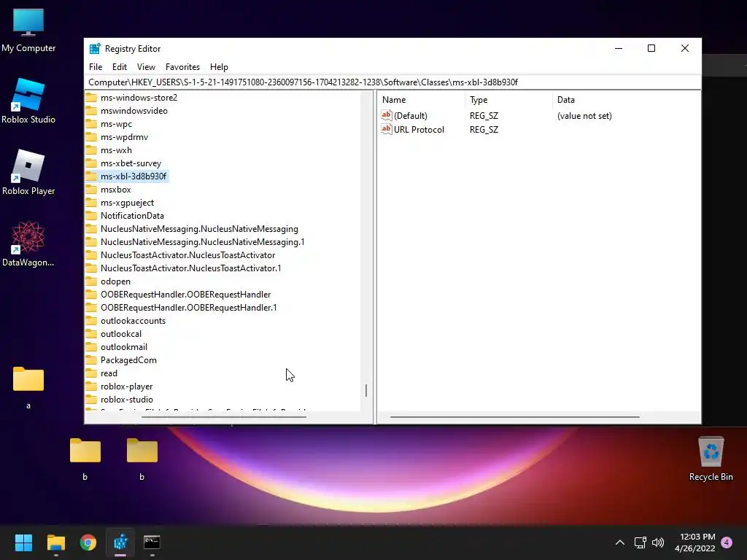Select NucleusNativeMessaging.NucleusNativeMessaging key
Viewport: 747px width, 560px height.
pos(199,229)
